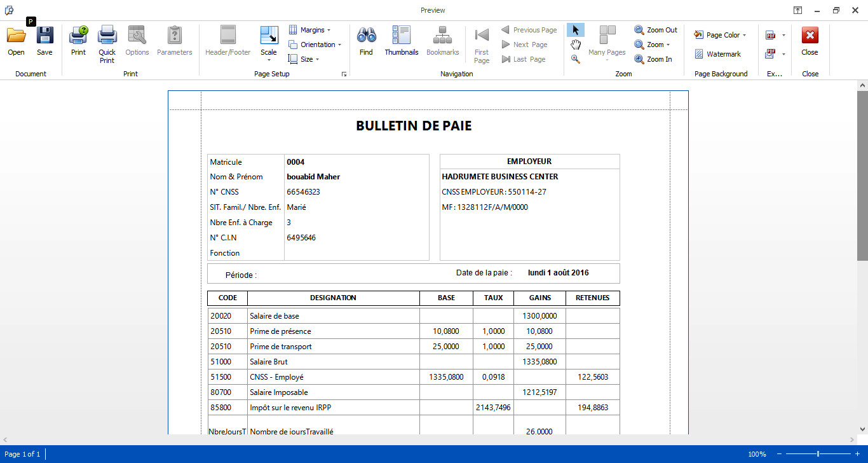
Task: Click the 'Salaire Imposable' designation
Action: pyautogui.click(x=279, y=392)
